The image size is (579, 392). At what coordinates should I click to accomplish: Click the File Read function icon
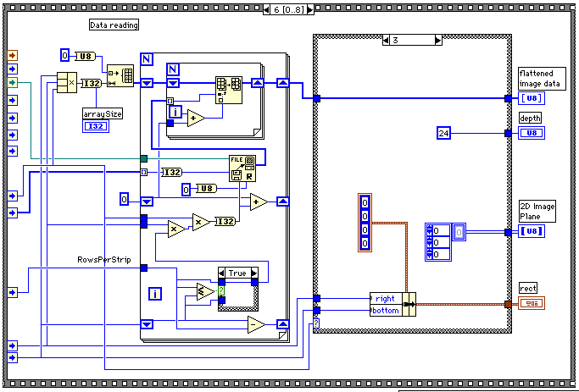tap(242, 168)
